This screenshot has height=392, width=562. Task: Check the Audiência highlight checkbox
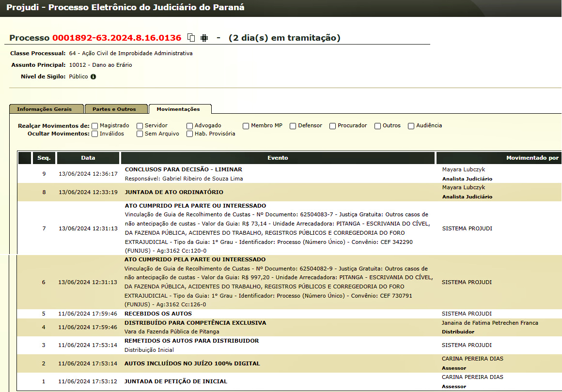tap(411, 126)
